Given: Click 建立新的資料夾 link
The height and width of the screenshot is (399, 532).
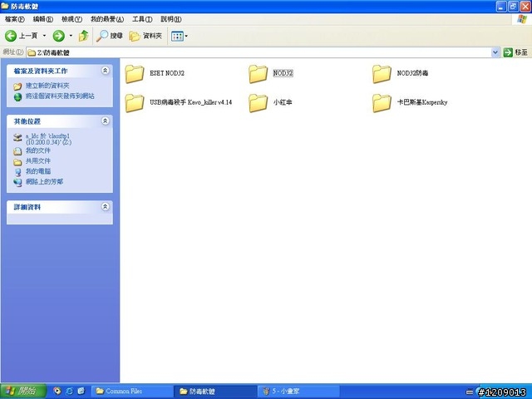Looking at the screenshot, I should click(x=47, y=86).
